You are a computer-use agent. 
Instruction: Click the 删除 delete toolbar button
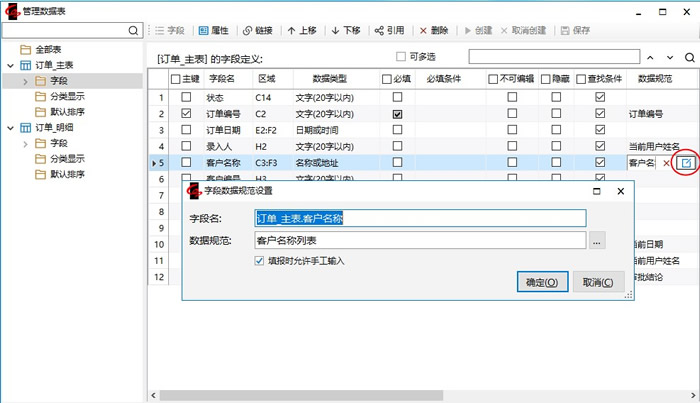click(x=435, y=31)
